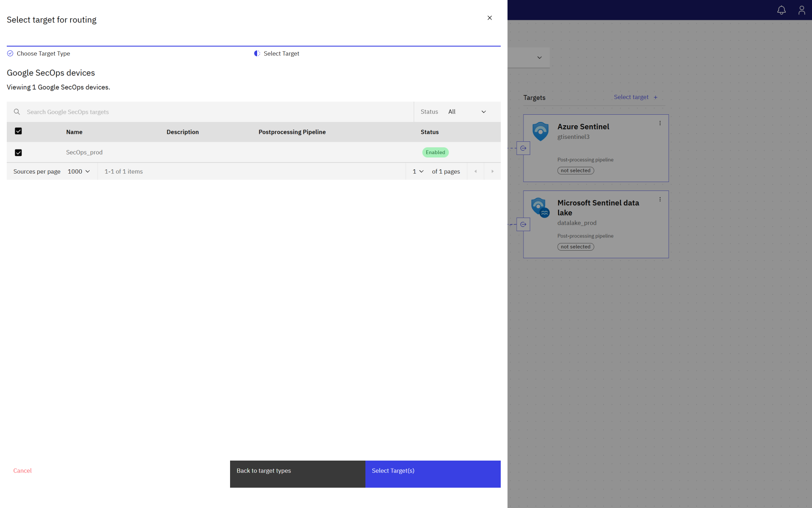Click the user profile icon
This screenshot has height=508, width=812.
[802, 10]
